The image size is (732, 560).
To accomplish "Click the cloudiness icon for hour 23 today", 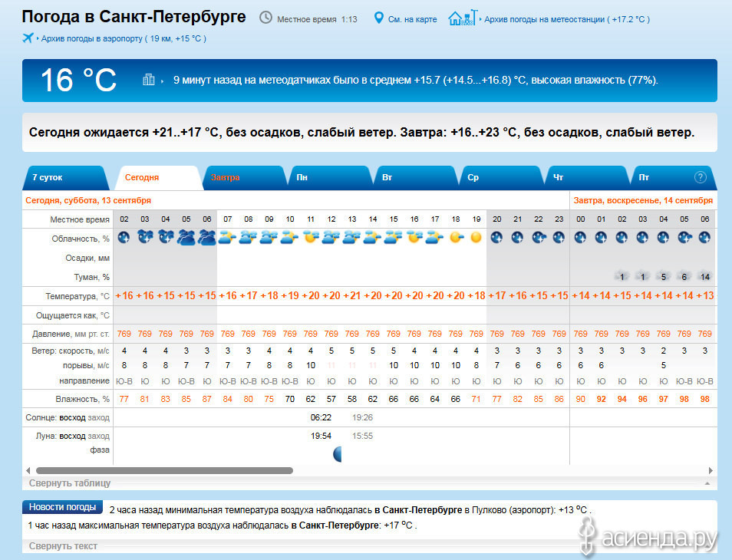I will click(x=559, y=238).
